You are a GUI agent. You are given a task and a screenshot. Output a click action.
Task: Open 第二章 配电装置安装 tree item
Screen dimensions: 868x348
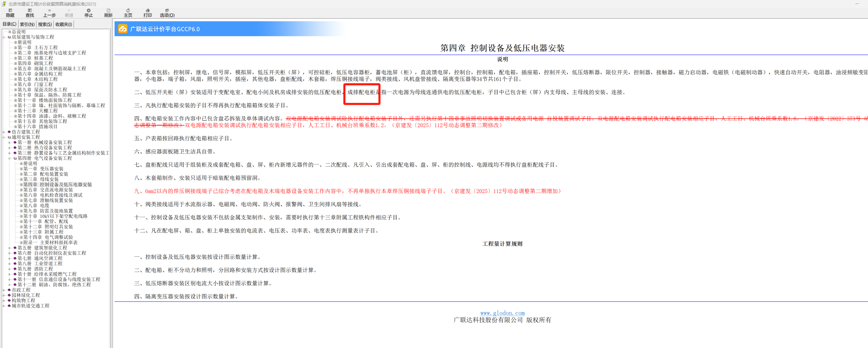(46, 174)
